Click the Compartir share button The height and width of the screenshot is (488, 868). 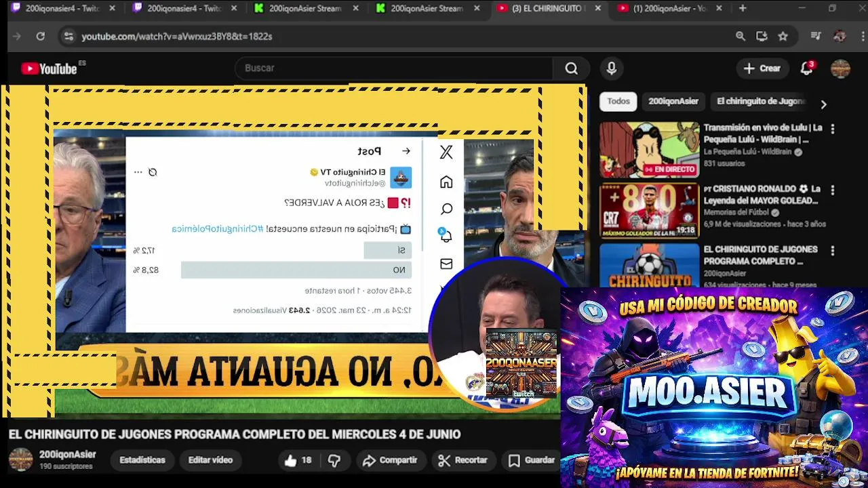(x=390, y=460)
